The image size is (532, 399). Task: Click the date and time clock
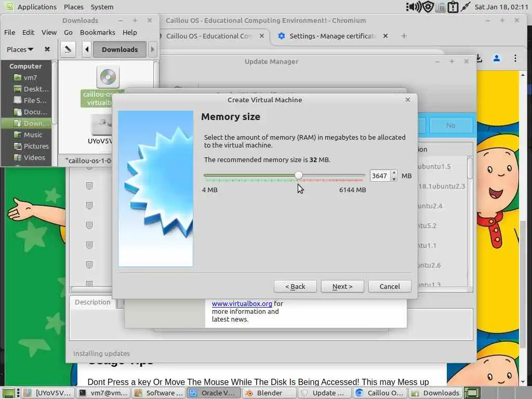(501, 7)
